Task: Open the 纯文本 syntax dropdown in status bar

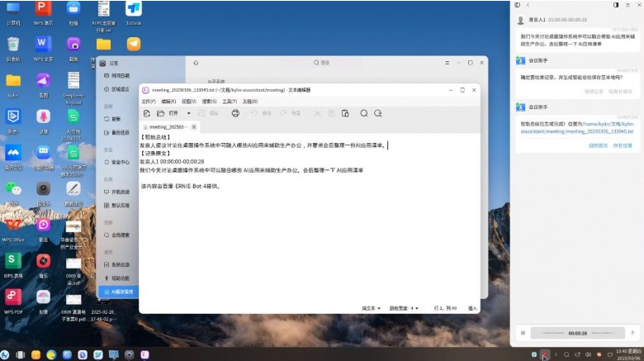Action: (371, 308)
